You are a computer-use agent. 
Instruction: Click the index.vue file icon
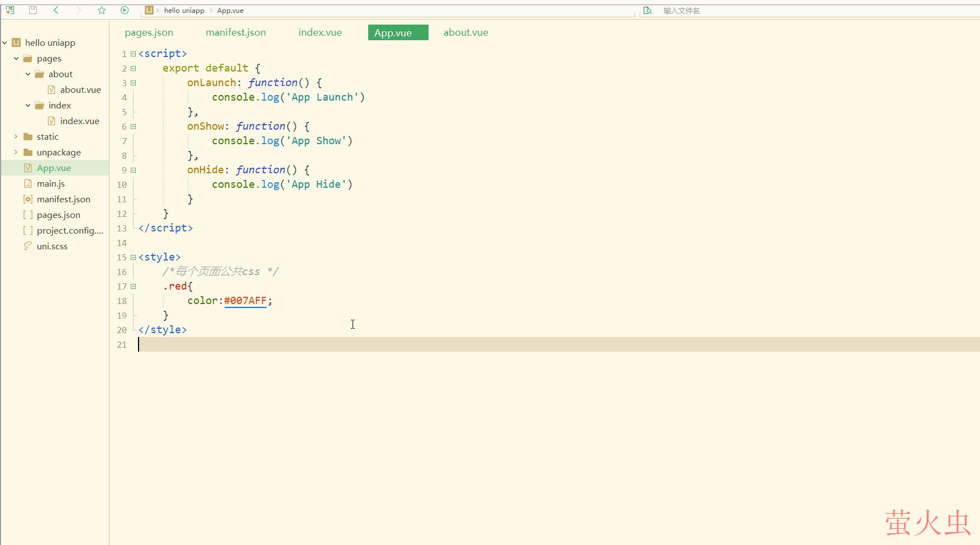[x=51, y=121]
